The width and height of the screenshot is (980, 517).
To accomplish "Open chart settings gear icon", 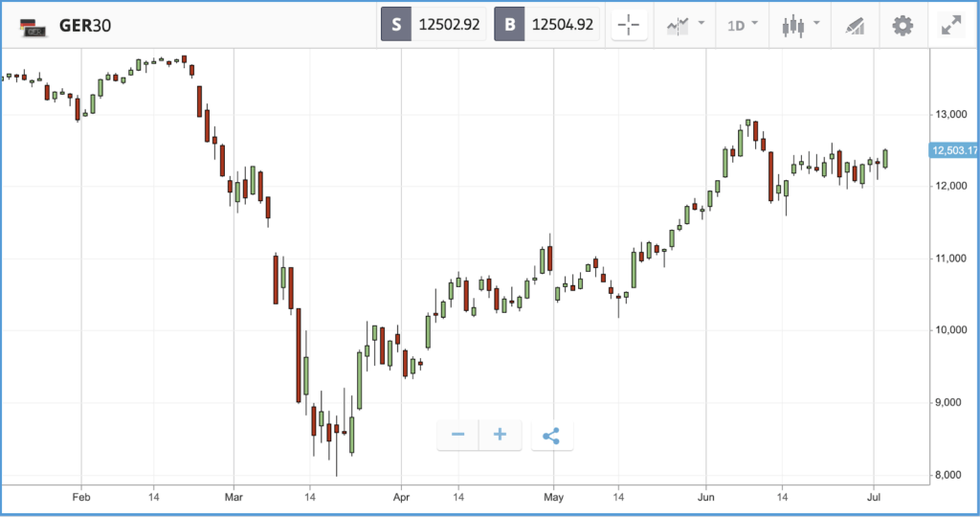I will (x=902, y=26).
